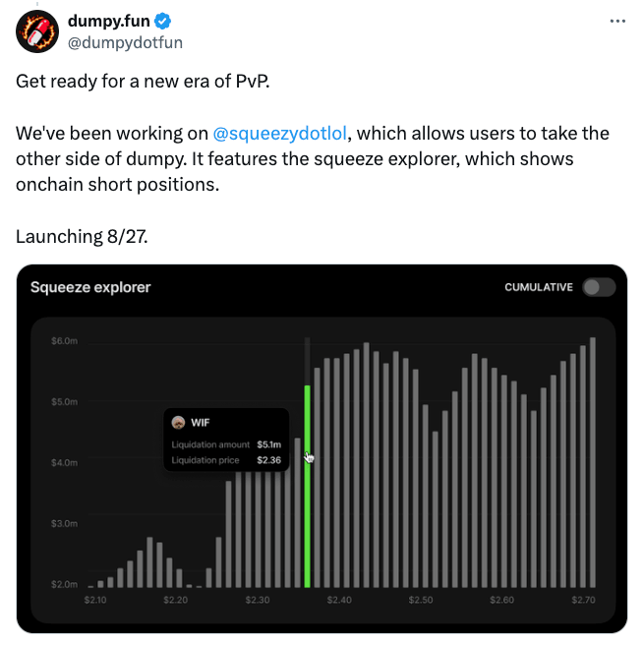Click the dumpy.fun display name

(x=108, y=22)
